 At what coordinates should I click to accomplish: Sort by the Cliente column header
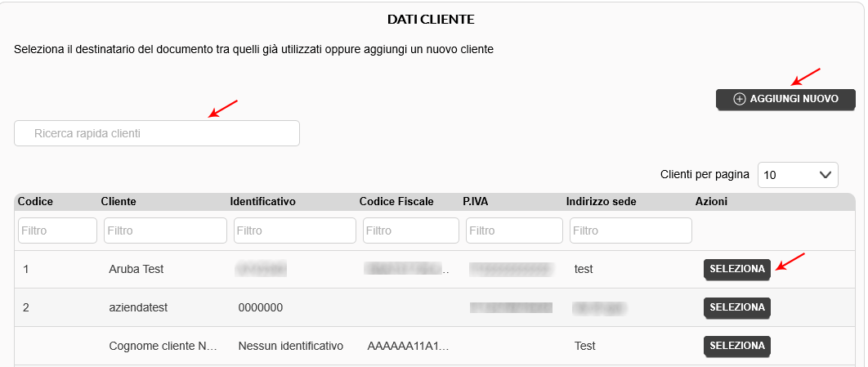point(119,202)
